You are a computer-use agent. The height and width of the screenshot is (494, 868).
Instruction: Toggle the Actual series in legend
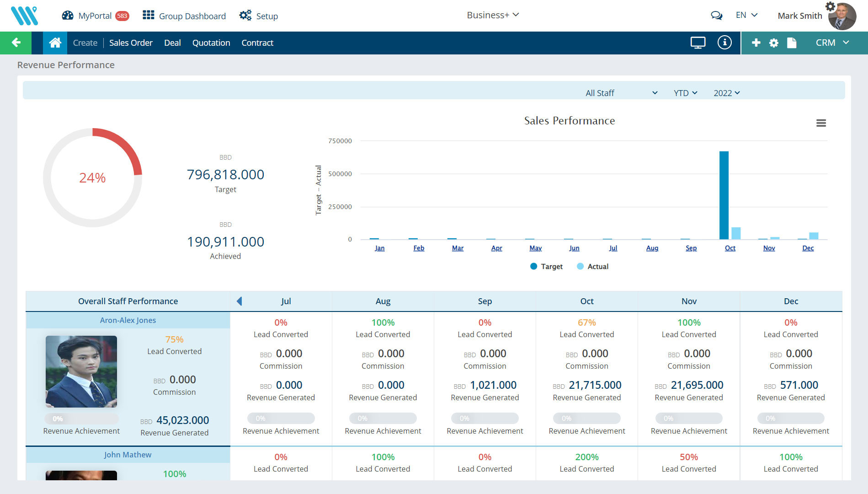(x=593, y=266)
